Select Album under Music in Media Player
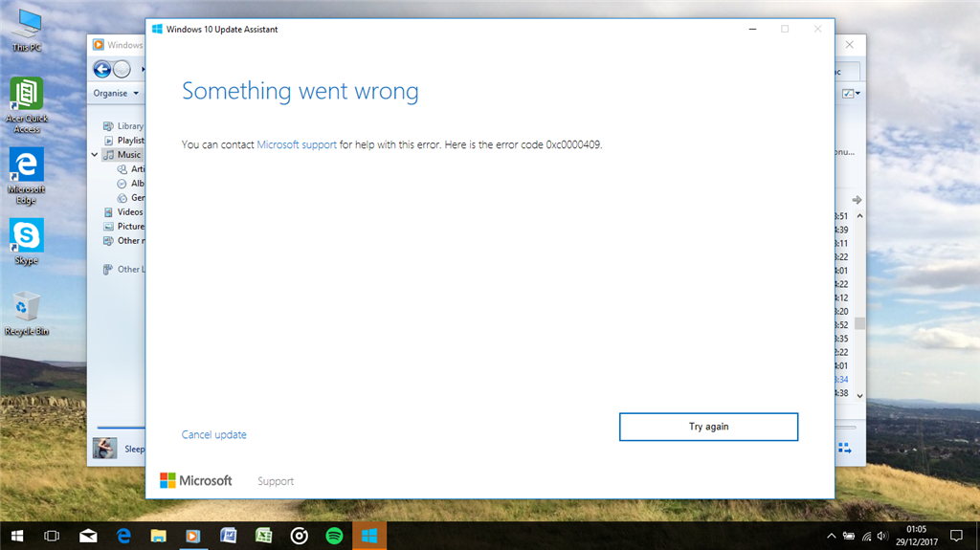Viewport: 980px width, 550px height. click(130, 183)
